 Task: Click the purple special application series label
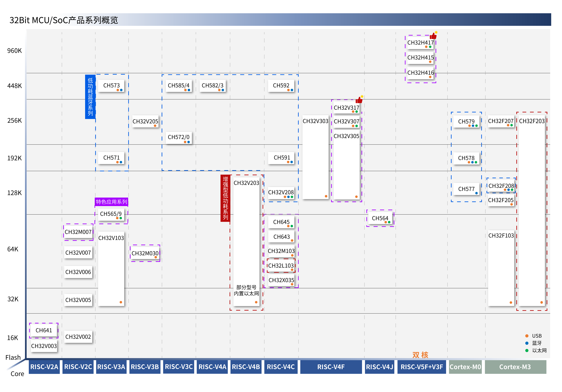pyautogui.click(x=111, y=202)
